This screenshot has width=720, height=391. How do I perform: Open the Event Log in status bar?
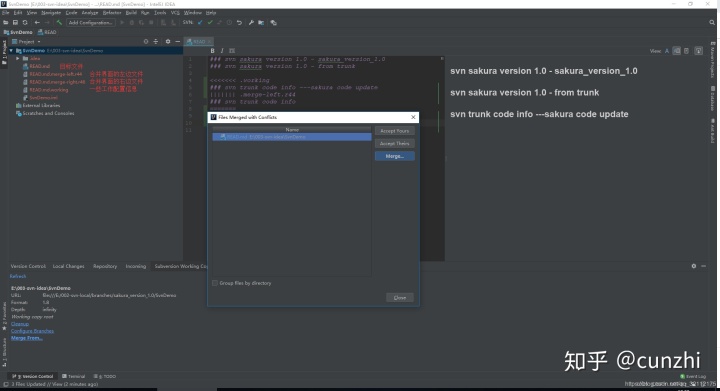coord(693,376)
